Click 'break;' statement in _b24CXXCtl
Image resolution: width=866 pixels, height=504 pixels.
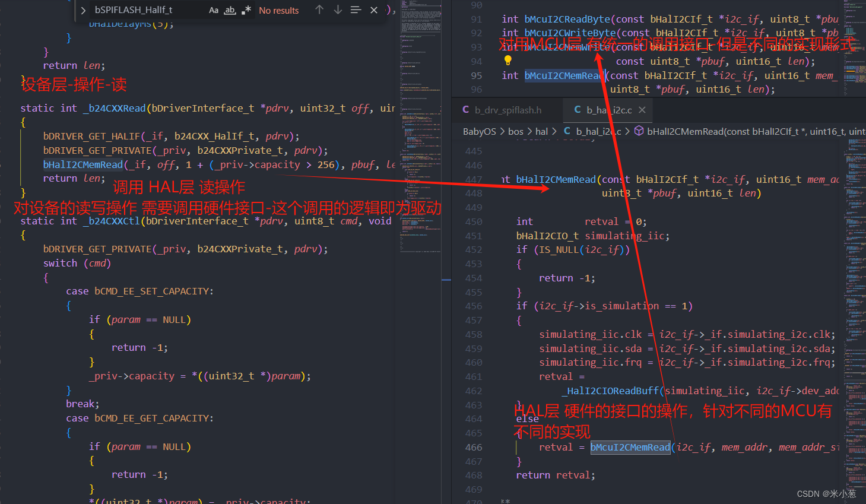pyautogui.click(x=83, y=404)
